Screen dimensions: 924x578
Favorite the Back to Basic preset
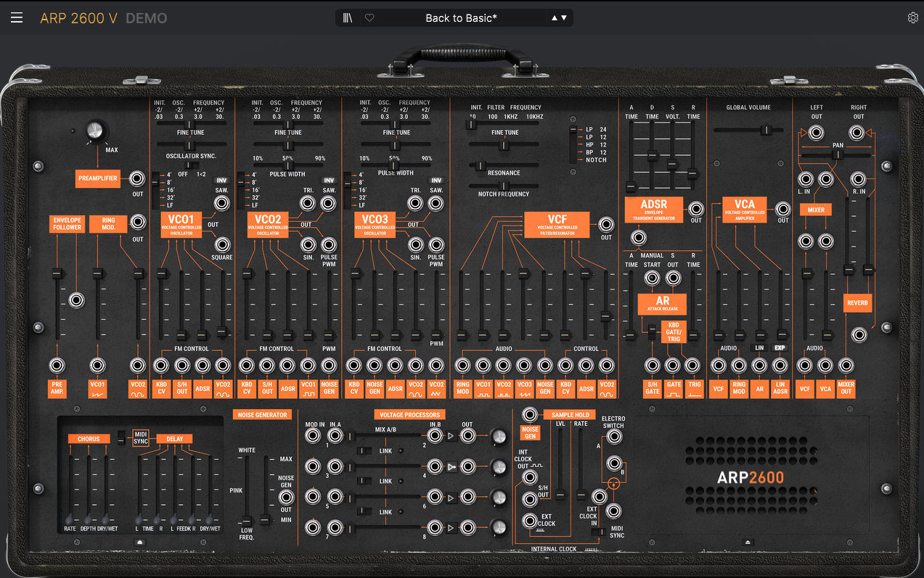pyautogui.click(x=369, y=17)
